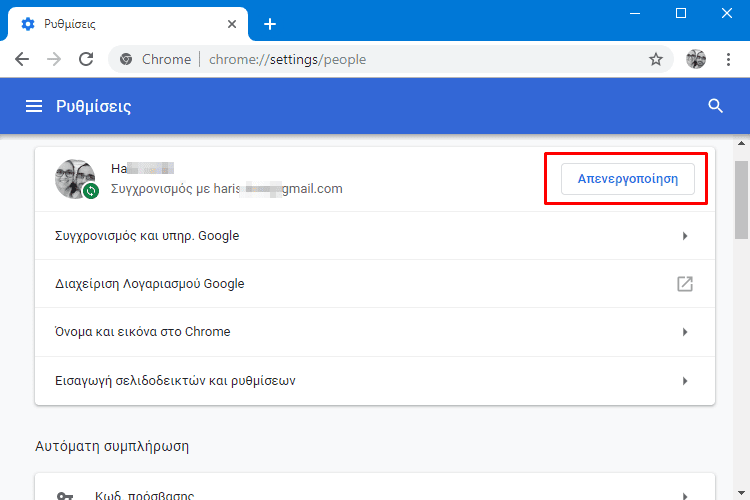Image resolution: width=750 pixels, height=500 pixels.
Task: Click the scrollbar down arrow
Action: 741,493
